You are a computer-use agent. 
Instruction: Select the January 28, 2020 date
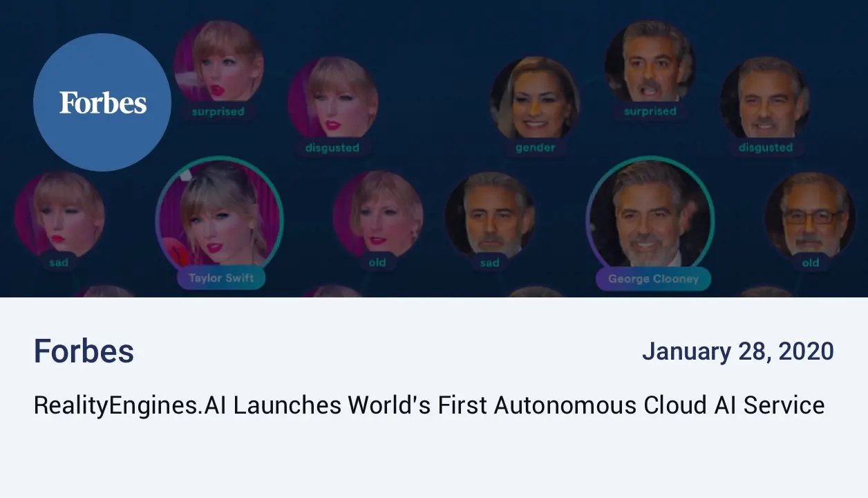pos(737,351)
